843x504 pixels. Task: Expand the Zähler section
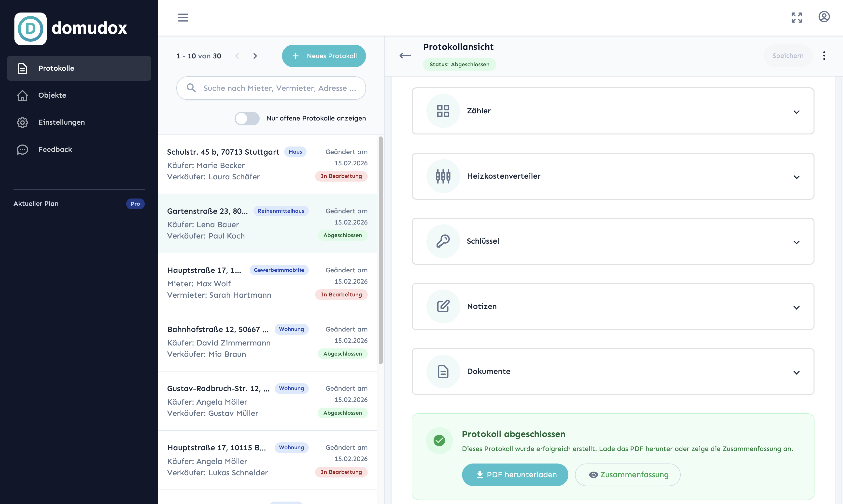click(x=796, y=112)
